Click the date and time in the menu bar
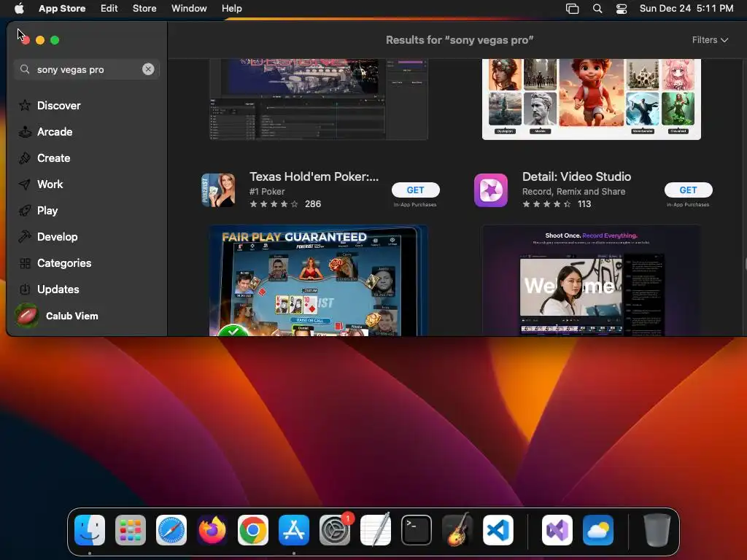The height and width of the screenshot is (560, 747). 686,9
